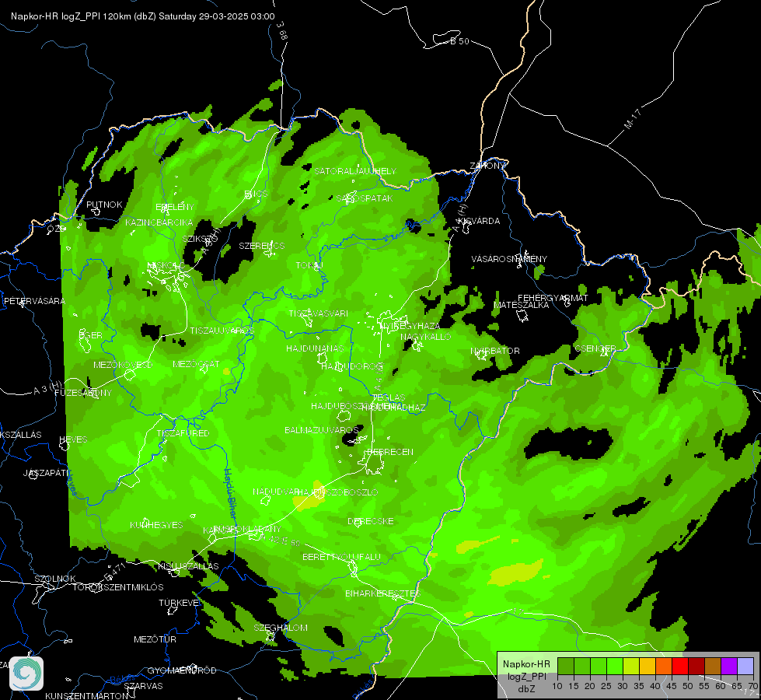Click the KUNHEGYES city label

[156, 525]
